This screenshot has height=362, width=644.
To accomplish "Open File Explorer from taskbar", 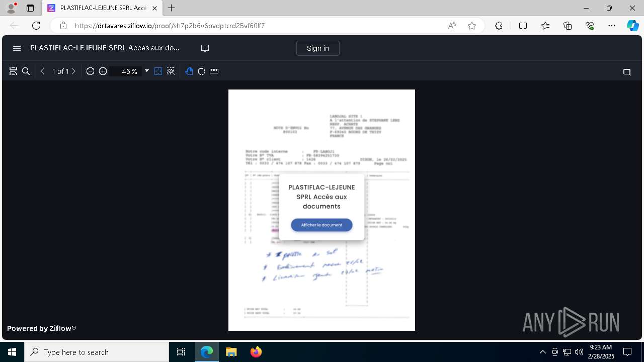I will click(x=231, y=352).
